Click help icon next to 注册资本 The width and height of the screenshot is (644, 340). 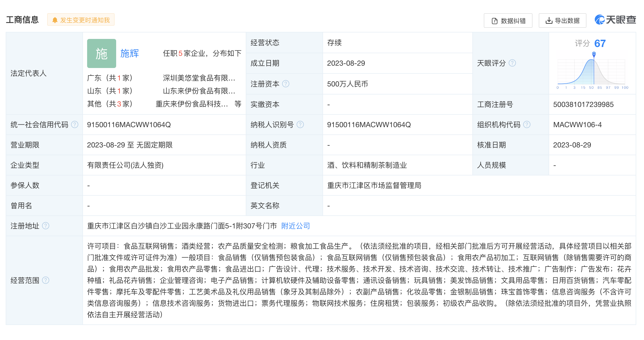point(285,84)
